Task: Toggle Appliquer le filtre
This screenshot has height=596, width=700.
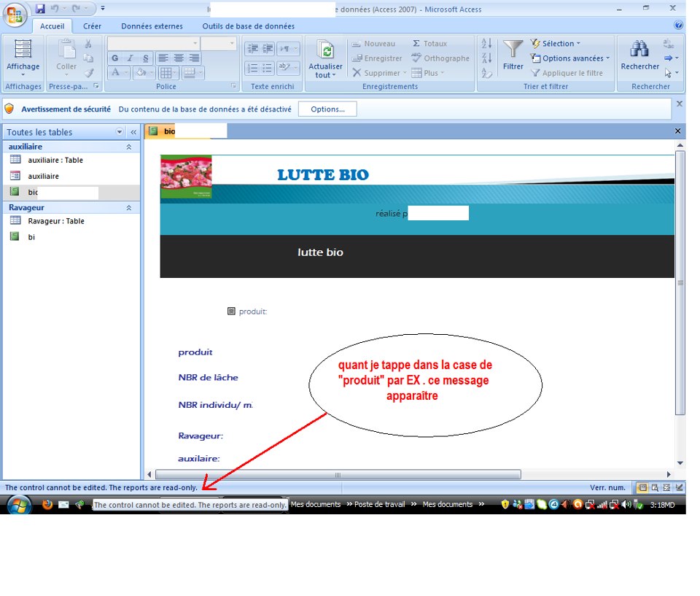Action: [567, 73]
